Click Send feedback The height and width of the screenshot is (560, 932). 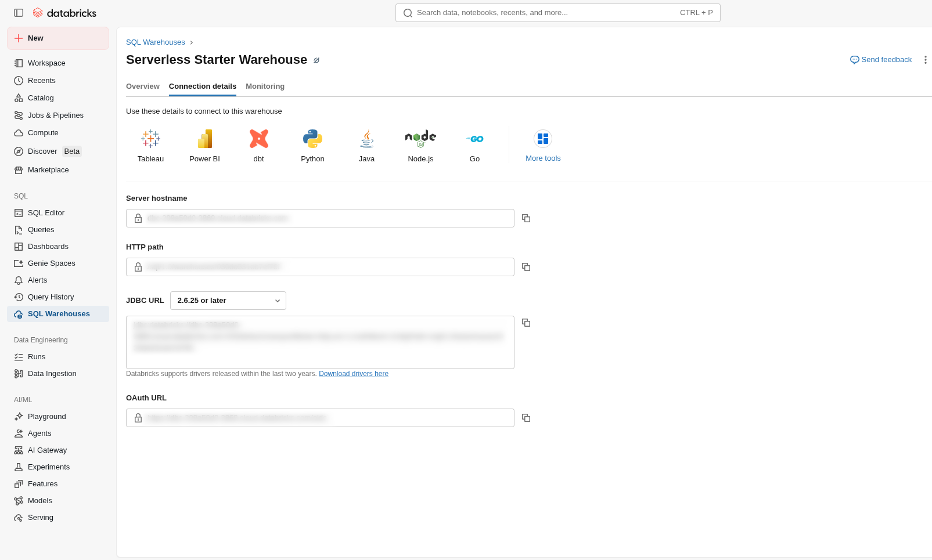point(881,60)
